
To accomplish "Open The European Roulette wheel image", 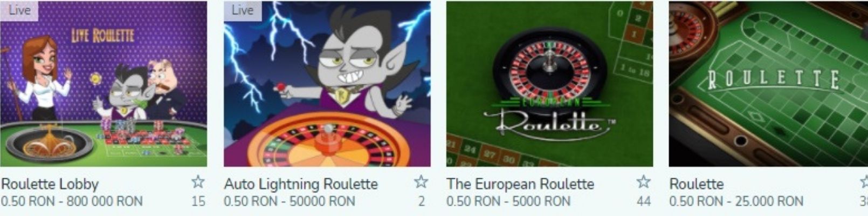I will (x=550, y=84).
